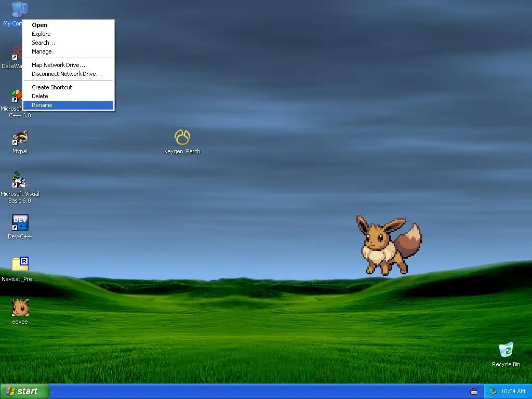Click Search... in the context menu
The width and height of the screenshot is (532, 399).
68,43
